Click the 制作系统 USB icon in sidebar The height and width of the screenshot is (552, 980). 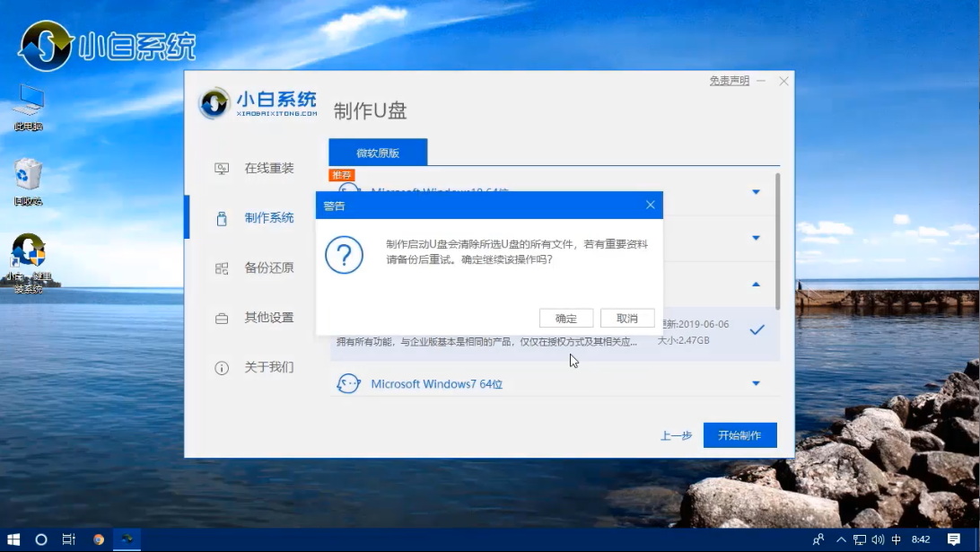(x=222, y=218)
